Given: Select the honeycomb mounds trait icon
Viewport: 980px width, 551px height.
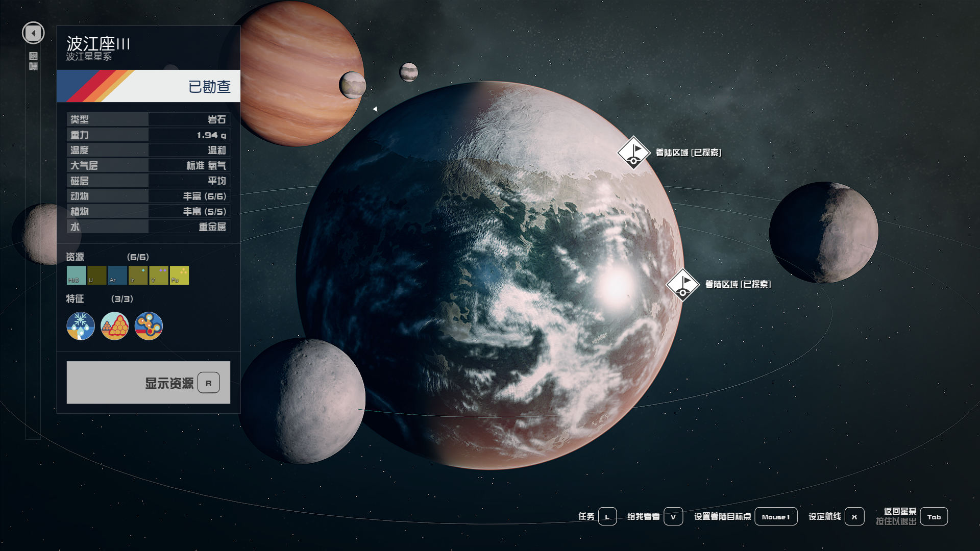Looking at the screenshot, I should pyautogui.click(x=115, y=326).
